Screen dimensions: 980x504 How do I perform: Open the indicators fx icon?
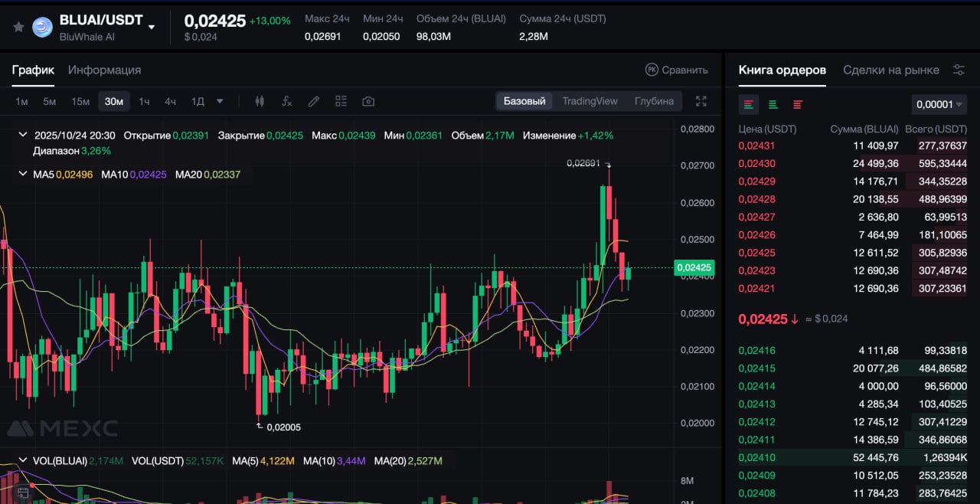pos(286,101)
